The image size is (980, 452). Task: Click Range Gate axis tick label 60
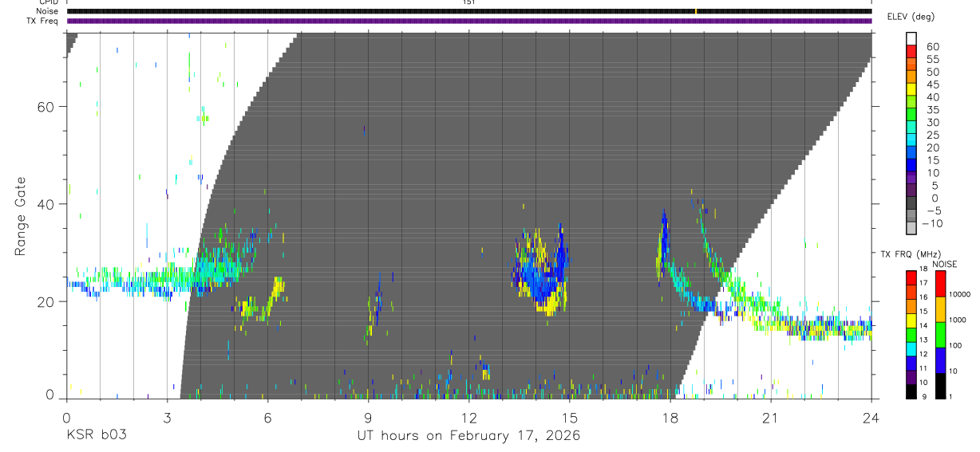(45, 107)
